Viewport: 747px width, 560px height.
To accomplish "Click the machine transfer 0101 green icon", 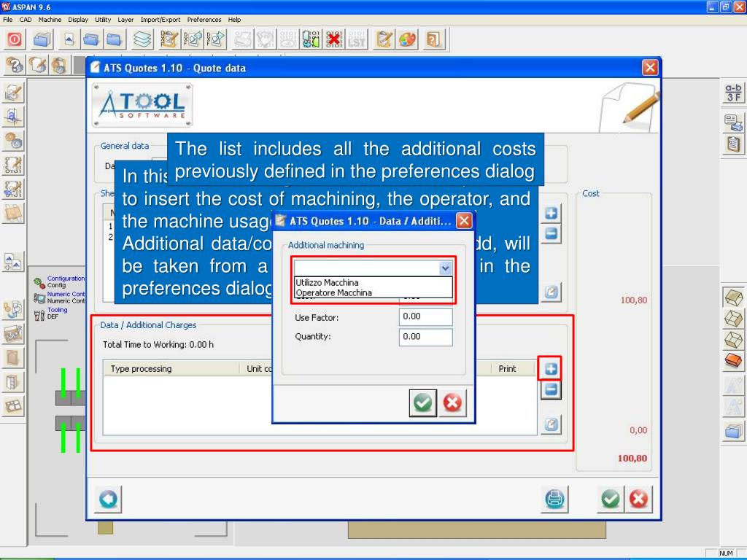I will pyautogui.click(x=311, y=39).
